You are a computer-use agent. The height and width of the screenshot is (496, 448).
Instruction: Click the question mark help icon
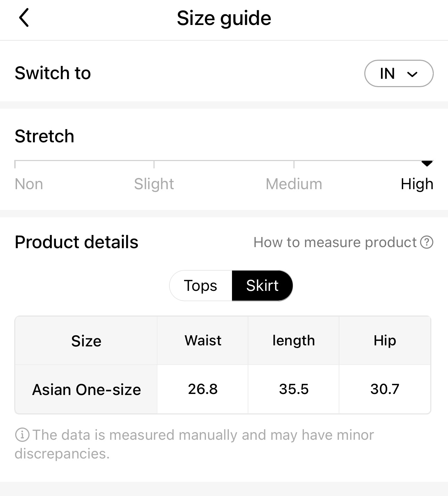[426, 242]
